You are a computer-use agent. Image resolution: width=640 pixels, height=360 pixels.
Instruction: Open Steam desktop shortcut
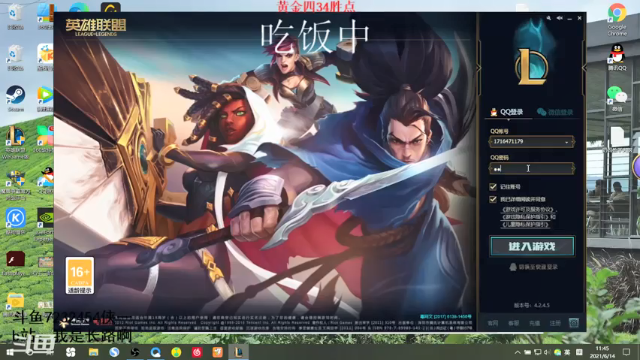coord(16,98)
